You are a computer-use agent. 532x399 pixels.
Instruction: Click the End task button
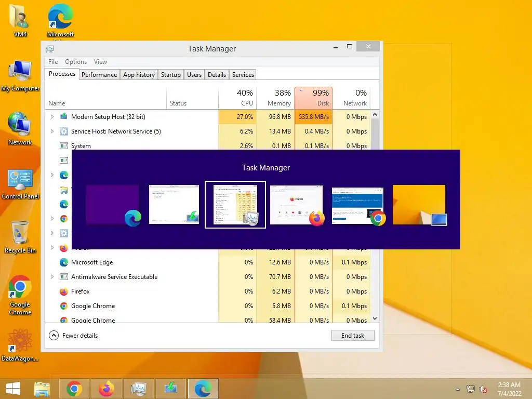tap(353, 336)
